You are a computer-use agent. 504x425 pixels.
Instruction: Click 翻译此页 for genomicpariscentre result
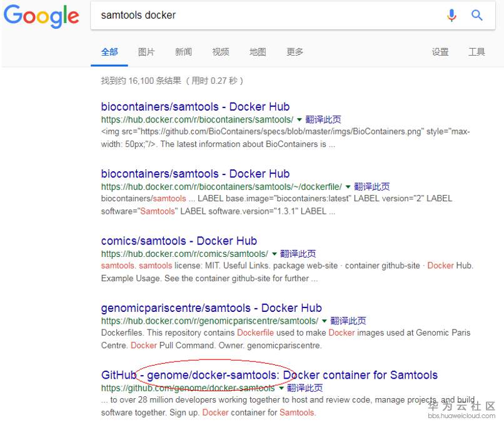click(348, 321)
